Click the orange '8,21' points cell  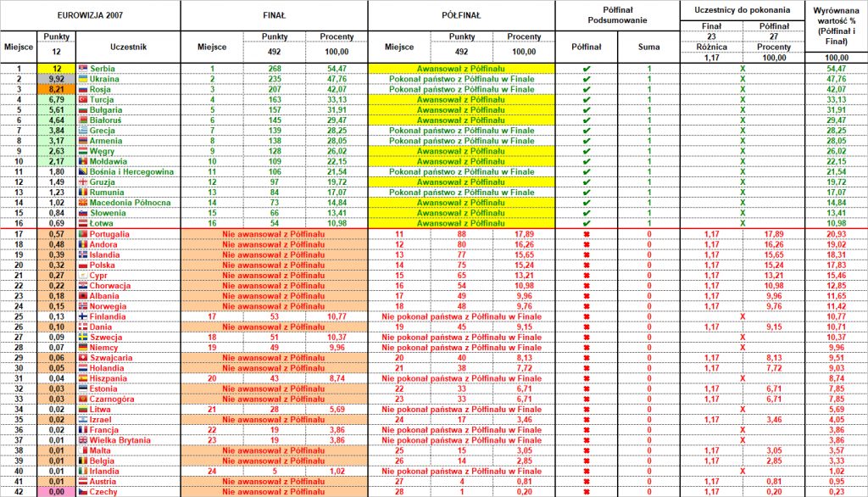tap(57, 89)
